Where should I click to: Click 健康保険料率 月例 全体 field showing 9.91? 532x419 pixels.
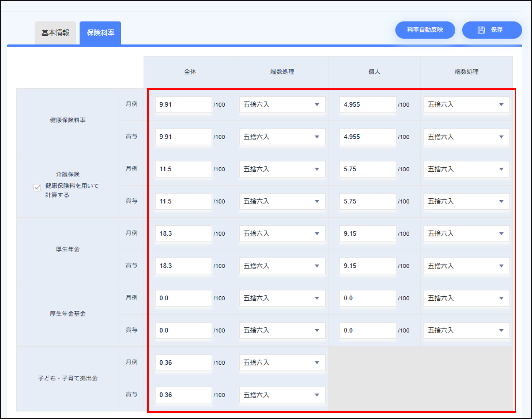(x=183, y=105)
